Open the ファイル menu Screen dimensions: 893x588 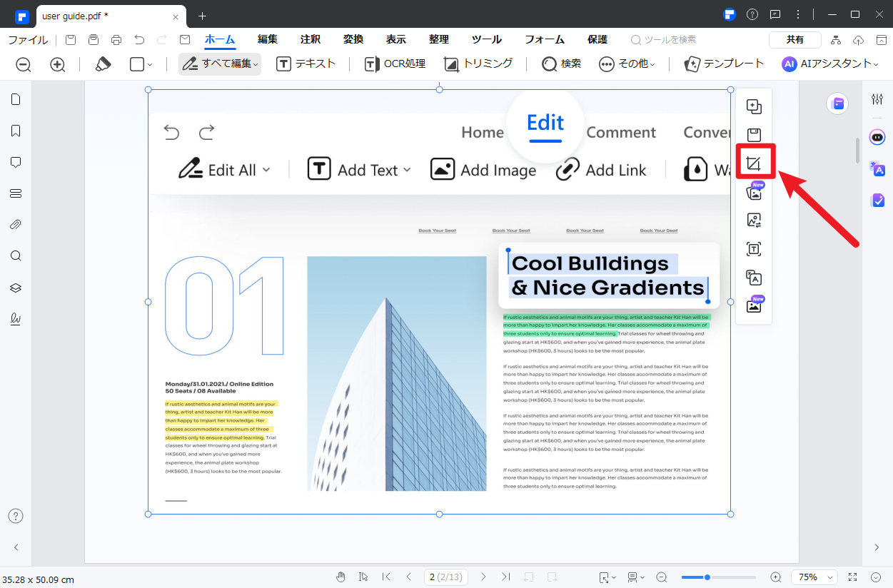pyautogui.click(x=28, y=40)
